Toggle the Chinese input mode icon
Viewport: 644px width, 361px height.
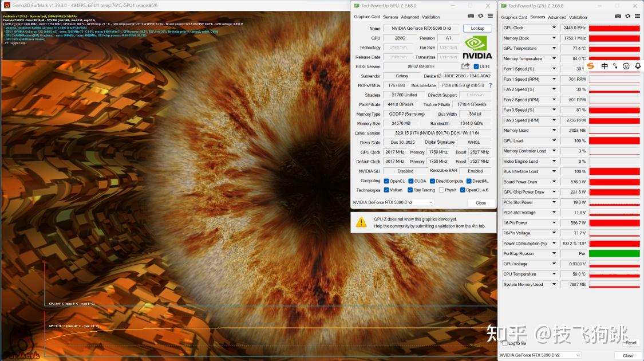tap(605, 66)
